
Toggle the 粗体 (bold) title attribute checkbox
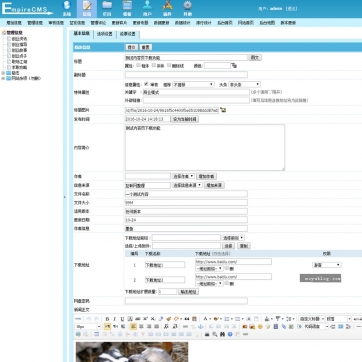tap(138, 65)
